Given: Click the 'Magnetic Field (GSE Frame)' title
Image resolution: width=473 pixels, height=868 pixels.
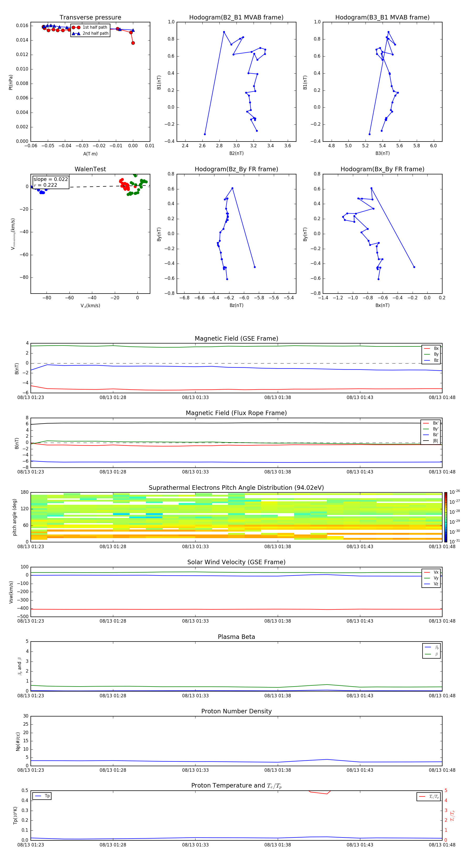Looking at the screenshot, I should click(236, 339).
